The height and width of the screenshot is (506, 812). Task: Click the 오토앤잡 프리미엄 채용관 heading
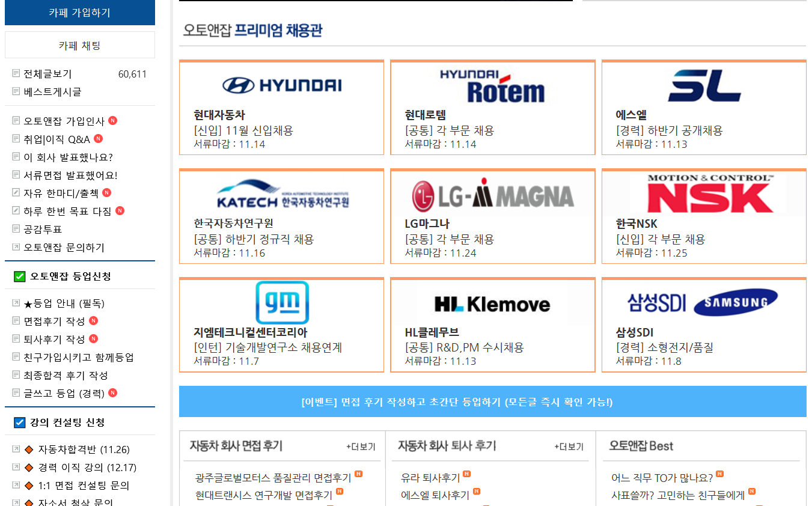pos(252,30)
